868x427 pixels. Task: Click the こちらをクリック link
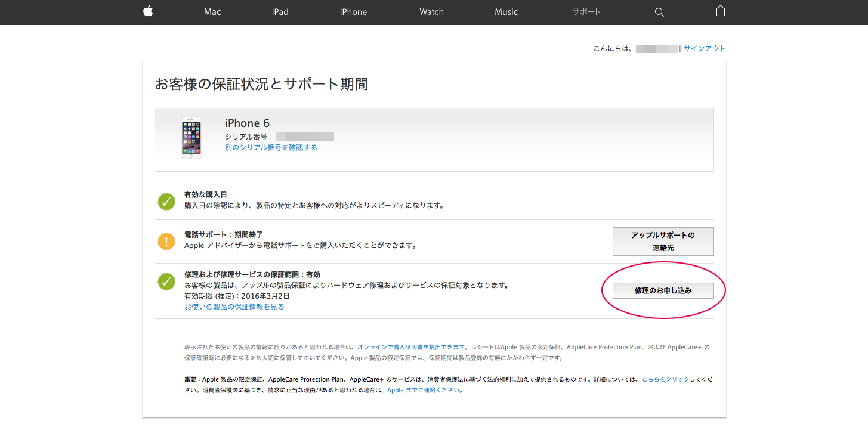(x=665, y=379)
